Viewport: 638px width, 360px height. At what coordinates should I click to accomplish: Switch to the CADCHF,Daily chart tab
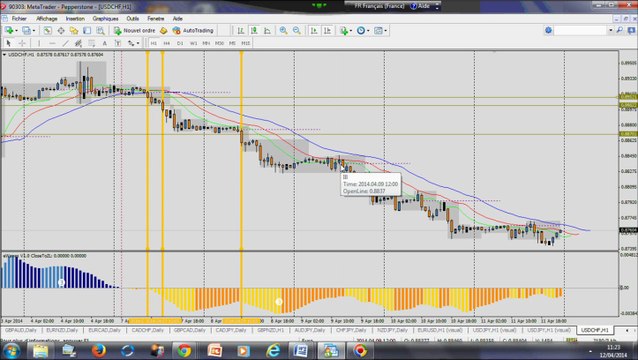coord(147,330)
